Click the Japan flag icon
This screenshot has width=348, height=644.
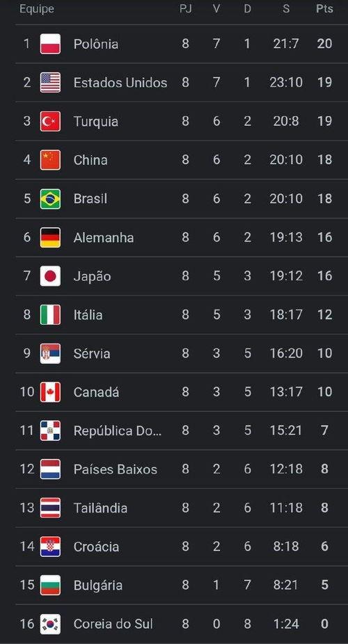pos(50,276)
